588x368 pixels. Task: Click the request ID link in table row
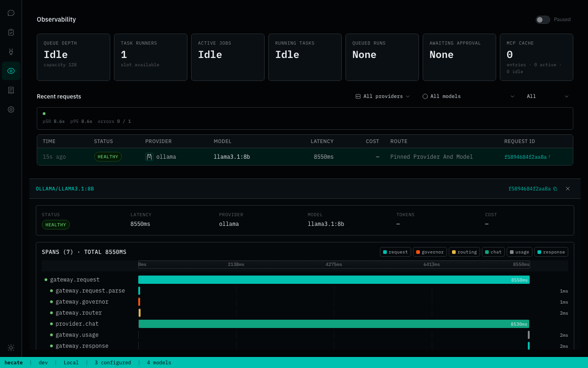click(x=526, y=157)
